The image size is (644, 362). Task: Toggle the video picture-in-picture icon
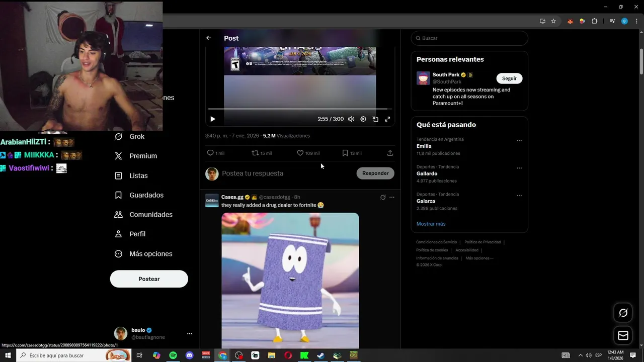click(x=375, y=119)
